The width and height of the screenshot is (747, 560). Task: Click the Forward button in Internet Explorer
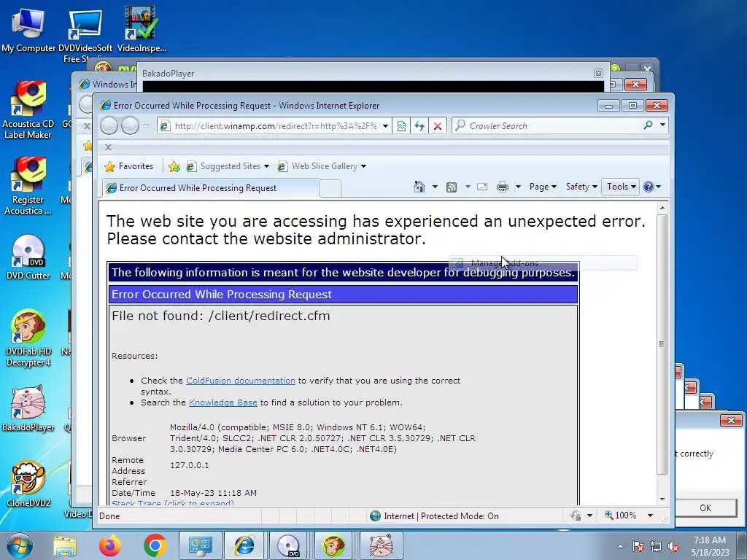pos(130,125)
